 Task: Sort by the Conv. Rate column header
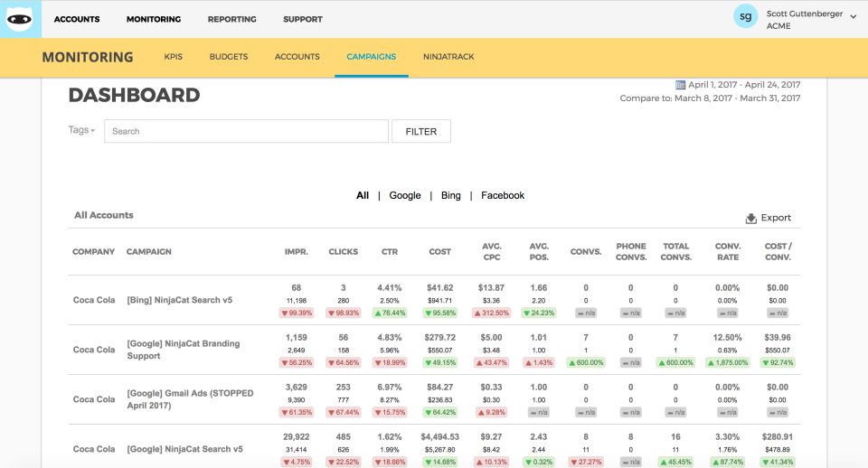(x=728, y=252)
